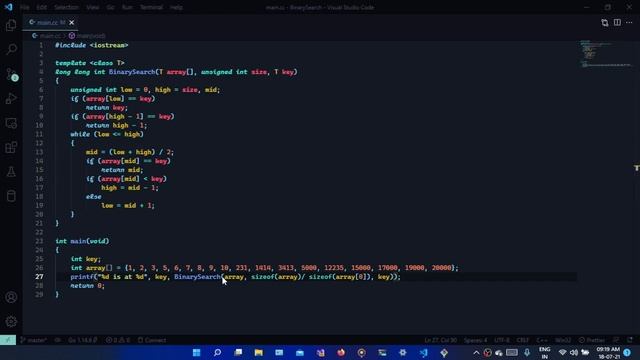The width and height of the screenshot is (640, 360).
Task: Click the Prettier status bar item
Action: point(592,340)
